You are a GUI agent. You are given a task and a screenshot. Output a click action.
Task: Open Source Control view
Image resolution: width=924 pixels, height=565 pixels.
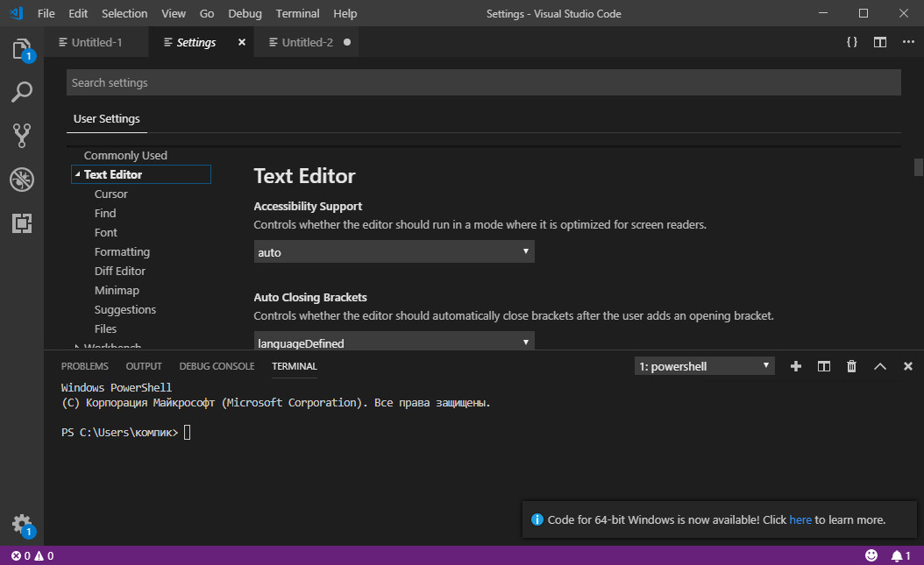(x=22, y=136)
